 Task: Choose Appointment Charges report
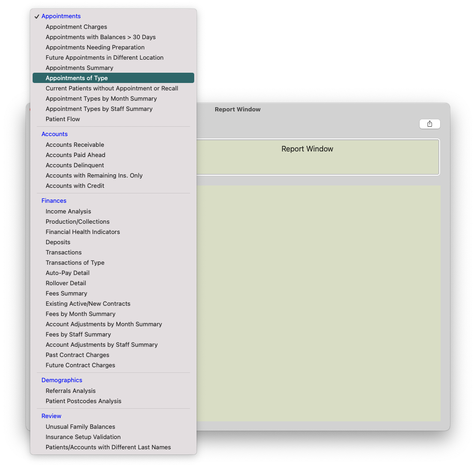coord(76,27)
